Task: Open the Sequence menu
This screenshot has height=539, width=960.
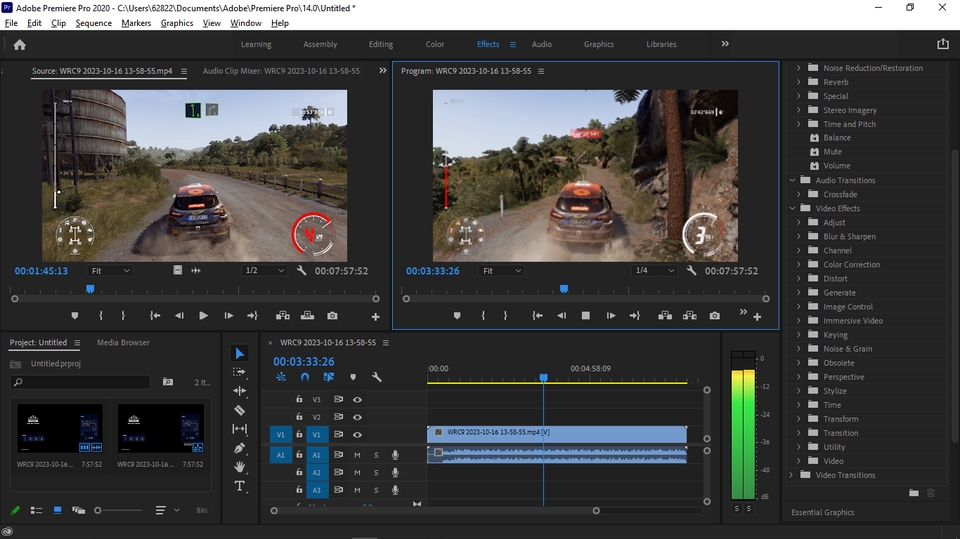Action: [x=94, y=23]
